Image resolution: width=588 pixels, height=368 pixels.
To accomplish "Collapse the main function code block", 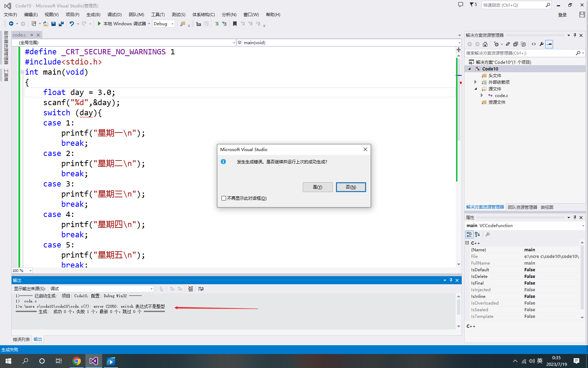I will pyautogui.click(x=22, y=72).
